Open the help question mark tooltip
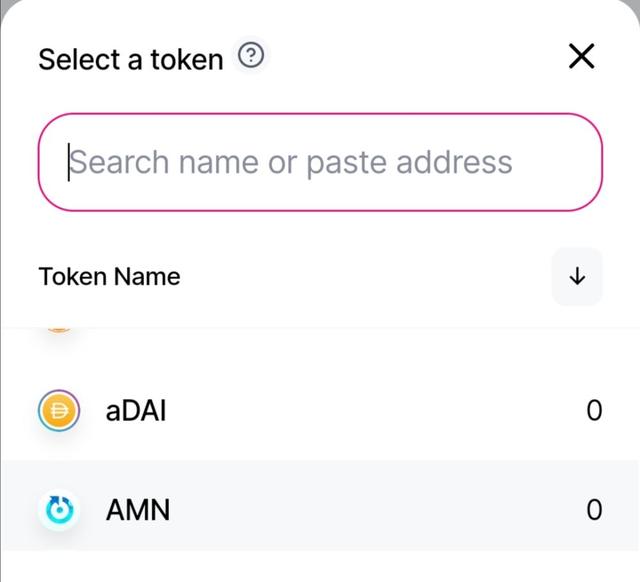The height and width of the screenshot is (582, 640). coord(251,56)
